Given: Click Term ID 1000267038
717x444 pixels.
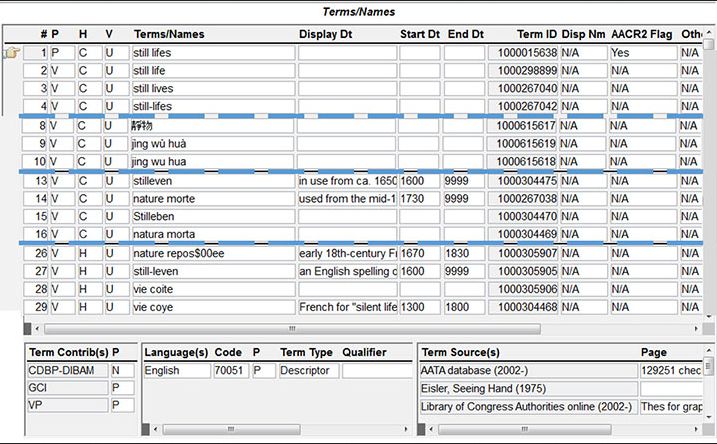Looking at the screenshot, I should (523, 199).
